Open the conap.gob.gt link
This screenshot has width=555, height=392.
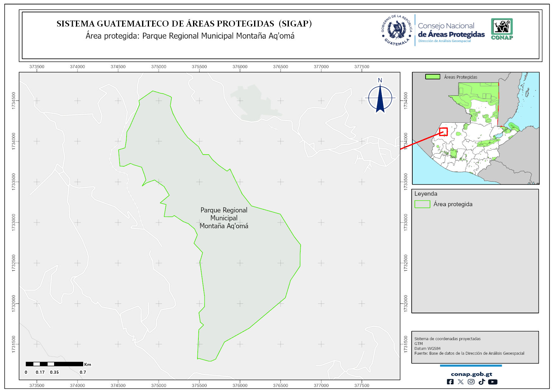click(471, 374)
